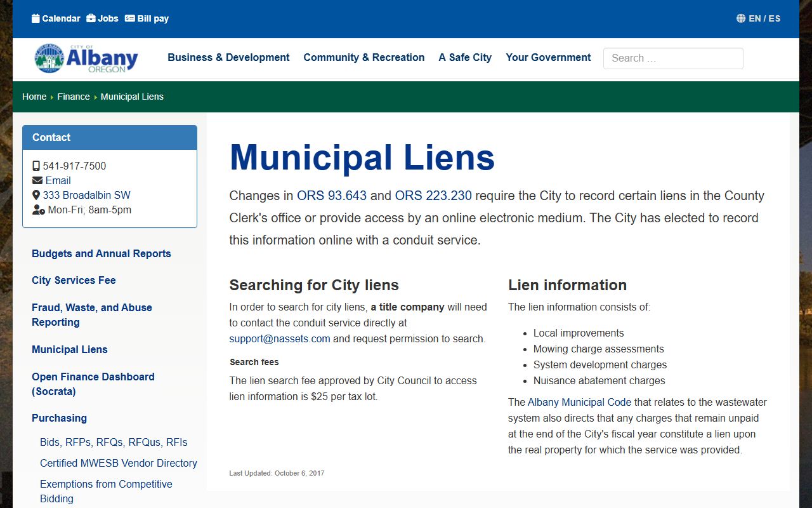Image resolution: width=812 pixels, height=508 pixels.
Task: Click the Search fees subheading
Action: click(254, 362)
